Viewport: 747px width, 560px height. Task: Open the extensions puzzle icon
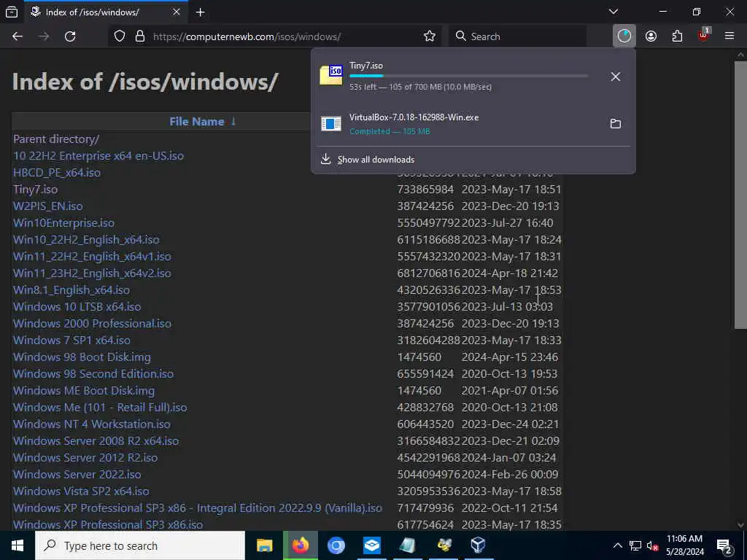(x=677, y=36)
